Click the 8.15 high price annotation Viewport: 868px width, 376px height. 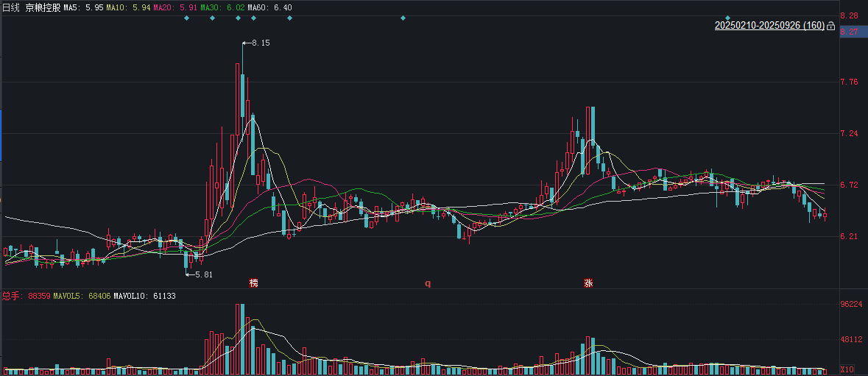pos(257,43)
